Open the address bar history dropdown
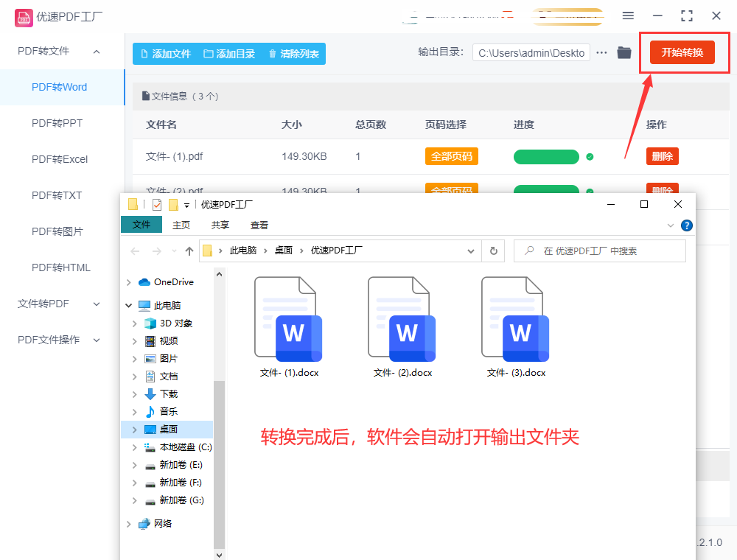Image resolution: width=737 pixels, height=560 pixels. pos(470,251)
